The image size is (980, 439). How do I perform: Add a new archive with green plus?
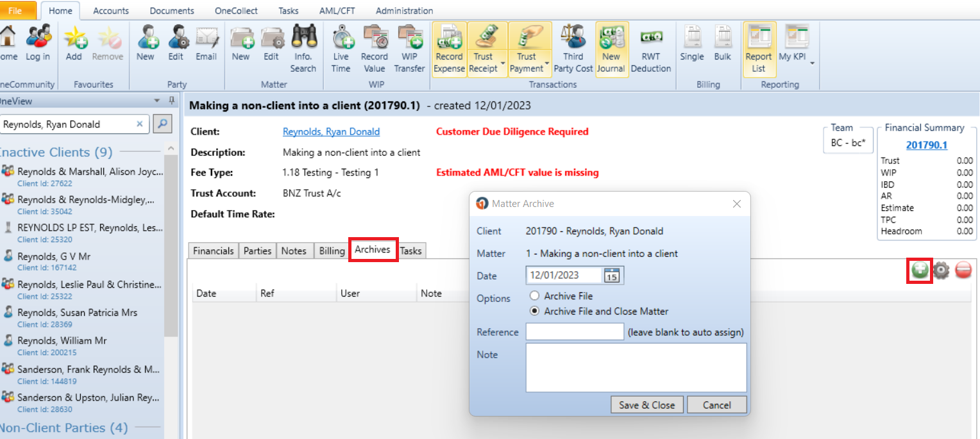(x=920, y=270)
